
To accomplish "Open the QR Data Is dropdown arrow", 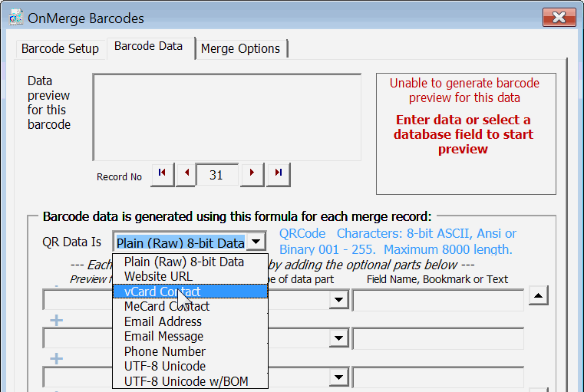I will [256, 242].
